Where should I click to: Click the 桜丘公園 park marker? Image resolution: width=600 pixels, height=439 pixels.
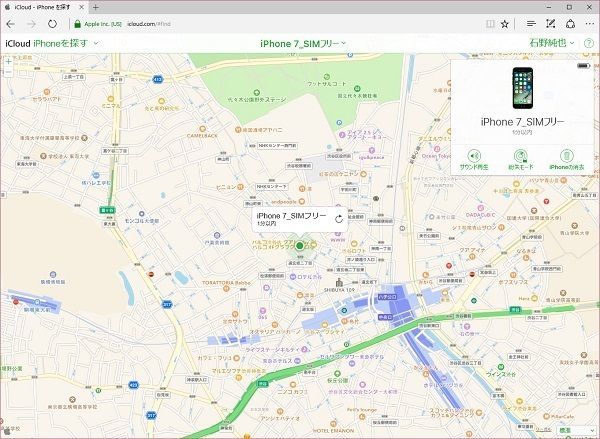337,374
